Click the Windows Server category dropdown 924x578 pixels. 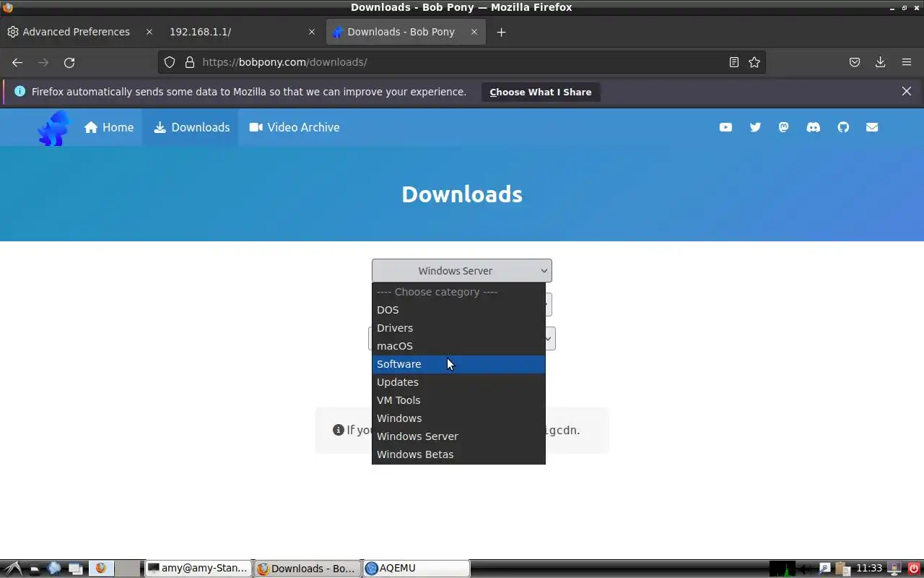pyautogui.click(x=462, y=271)
